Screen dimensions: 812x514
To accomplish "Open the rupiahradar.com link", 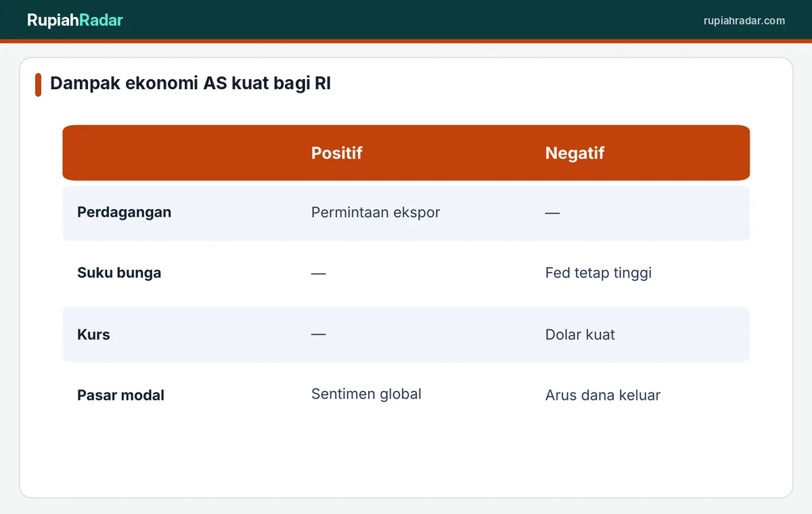I will (744, 21).
